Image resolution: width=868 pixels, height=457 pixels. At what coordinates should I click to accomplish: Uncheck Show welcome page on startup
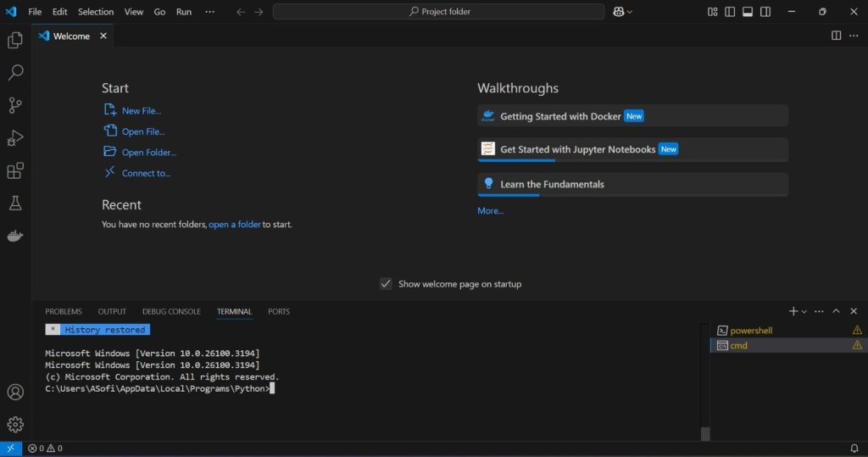(386, 284)
